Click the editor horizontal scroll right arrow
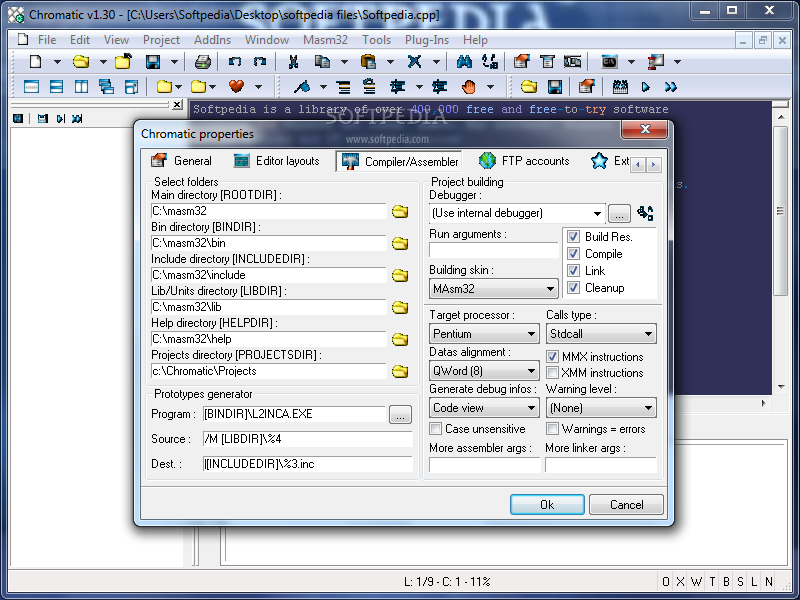 [763, 404]
